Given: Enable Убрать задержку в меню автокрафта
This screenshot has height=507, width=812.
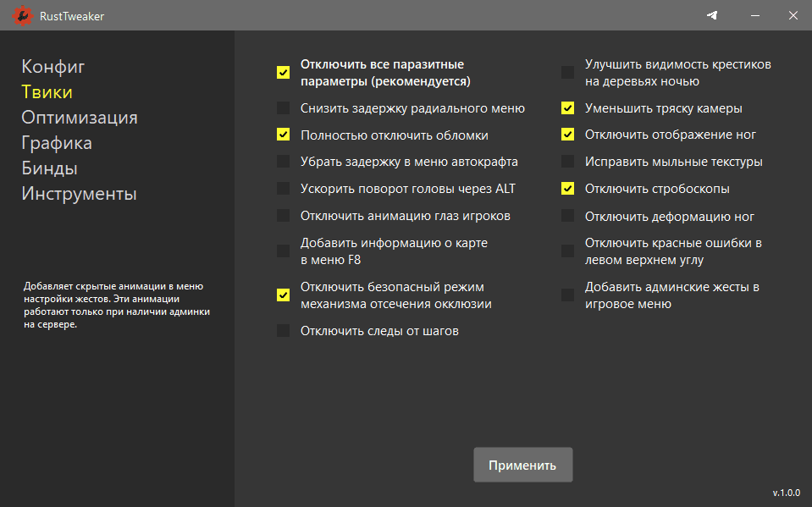Looking at the screenshot, I should tap(283, 162).
